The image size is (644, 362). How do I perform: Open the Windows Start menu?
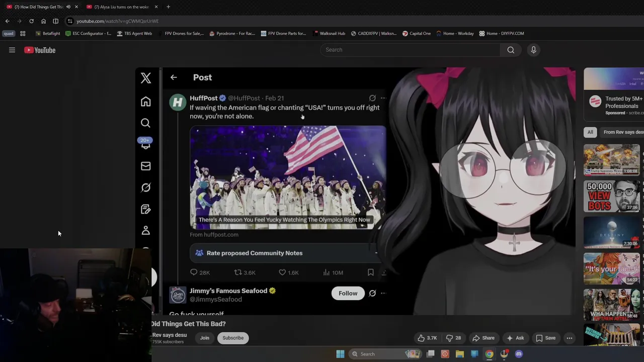tap(340, 354)
